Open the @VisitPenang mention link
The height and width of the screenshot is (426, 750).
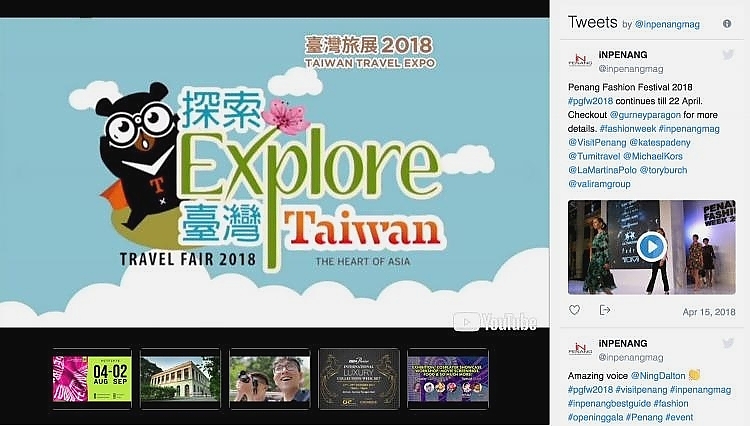pos(597,142)
